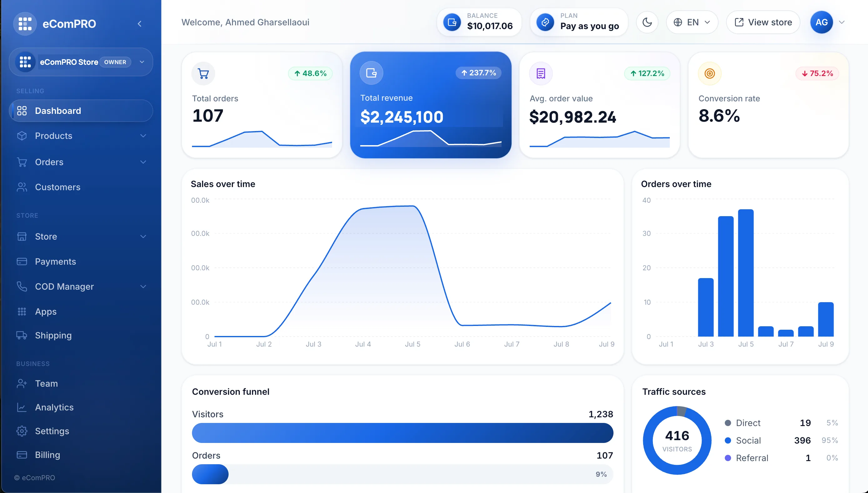Click the 48.6% increase badge

(x=310, y=74)
